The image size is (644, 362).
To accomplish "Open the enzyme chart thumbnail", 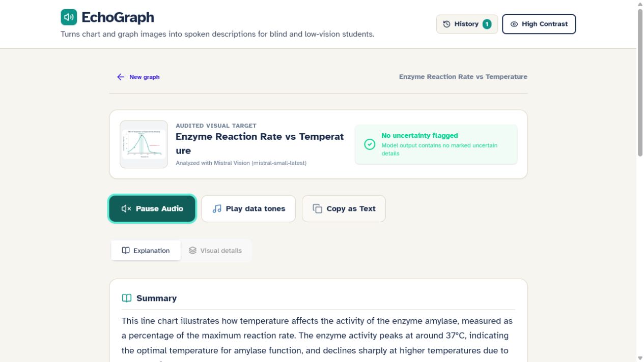I will [x=144, y=144].
